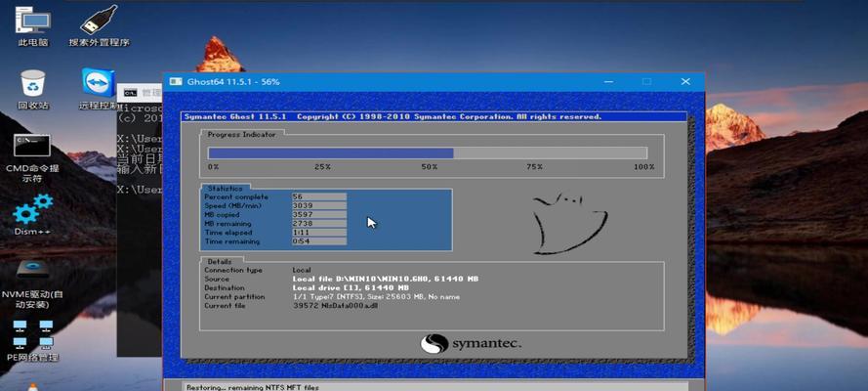Minimize the Ghost64 window
Screen dimensions: 868x391
[609, 81]
